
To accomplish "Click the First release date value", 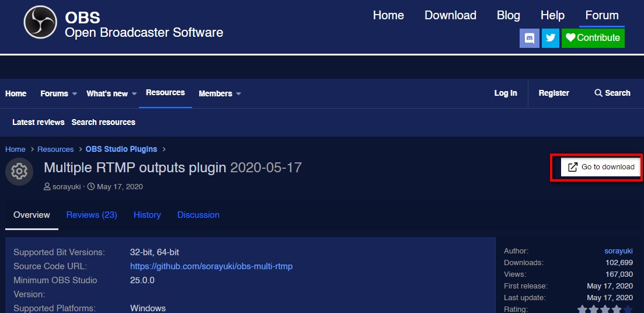I will pos(610,286).
